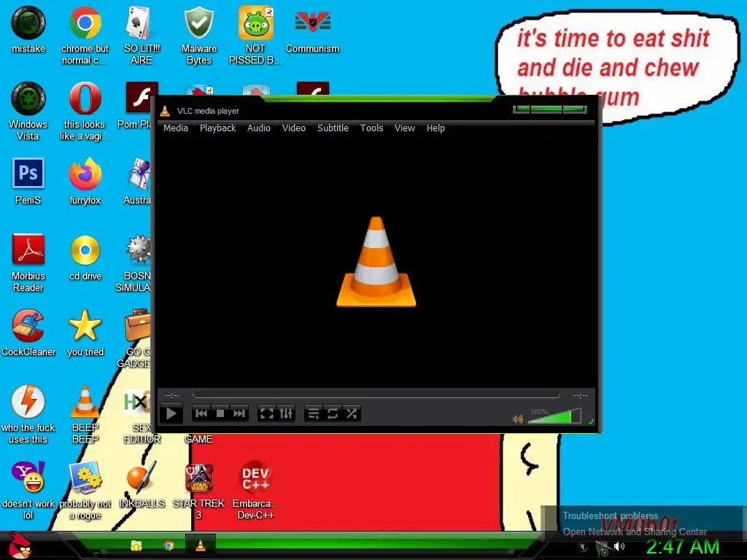
Task: Click the 2:47 AM clock
Action: coord(682,547)
